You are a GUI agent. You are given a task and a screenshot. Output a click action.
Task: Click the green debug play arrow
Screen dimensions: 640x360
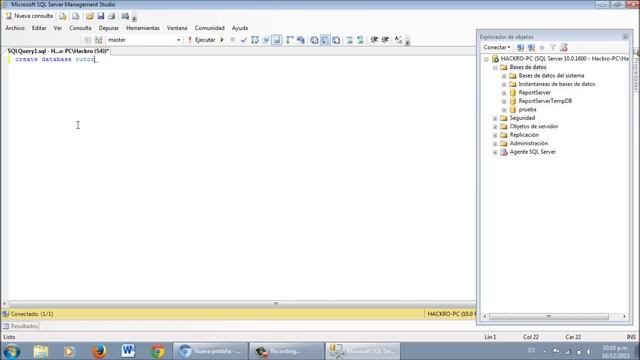222,40
